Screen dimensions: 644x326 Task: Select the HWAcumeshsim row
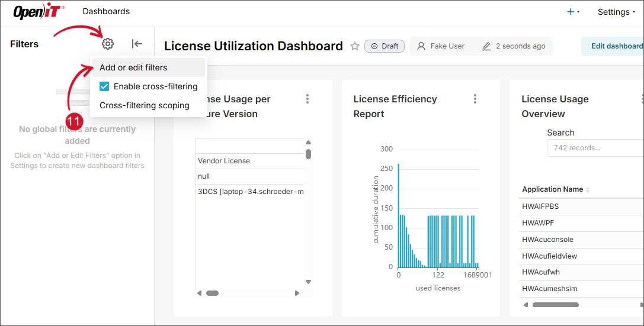(x=581, y=289)
